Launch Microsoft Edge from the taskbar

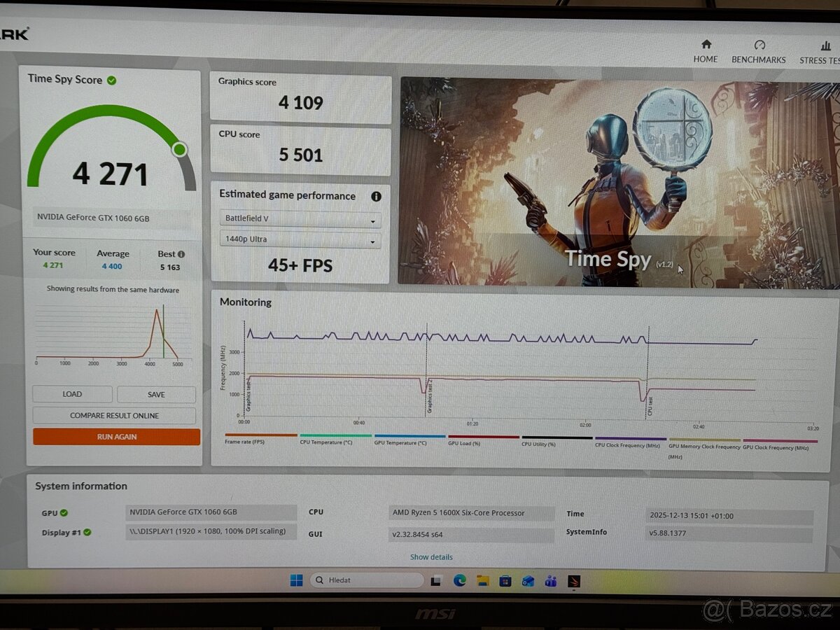pos(461,580)
